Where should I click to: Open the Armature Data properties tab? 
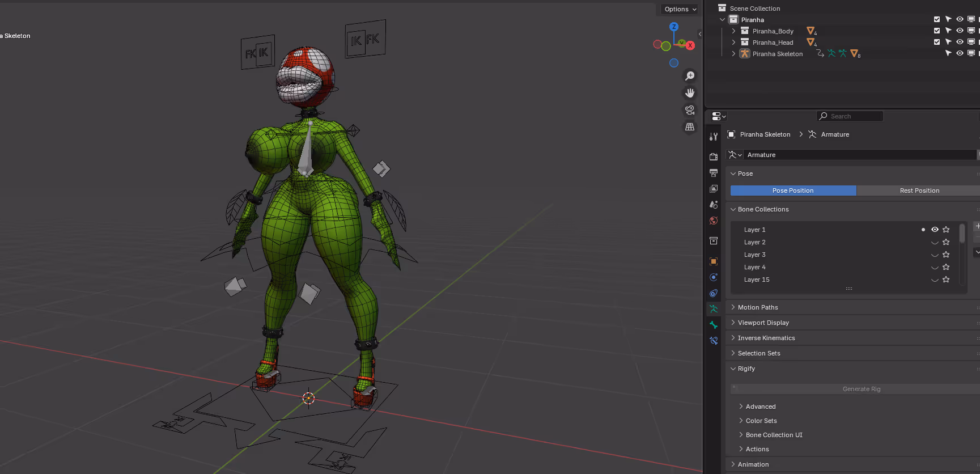[714, 309]
